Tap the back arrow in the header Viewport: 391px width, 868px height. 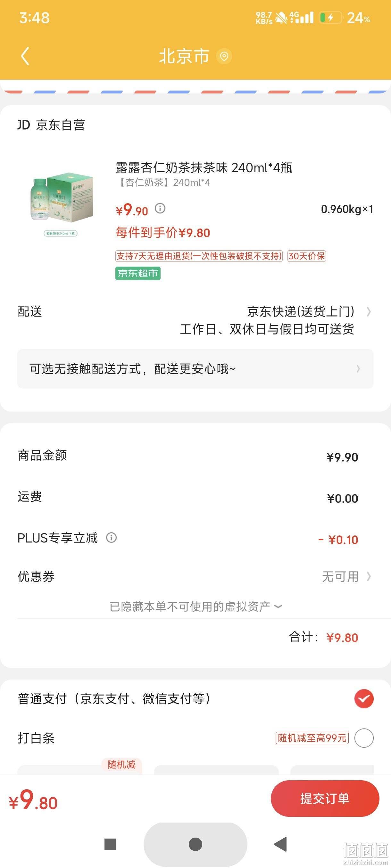point(25,56)
